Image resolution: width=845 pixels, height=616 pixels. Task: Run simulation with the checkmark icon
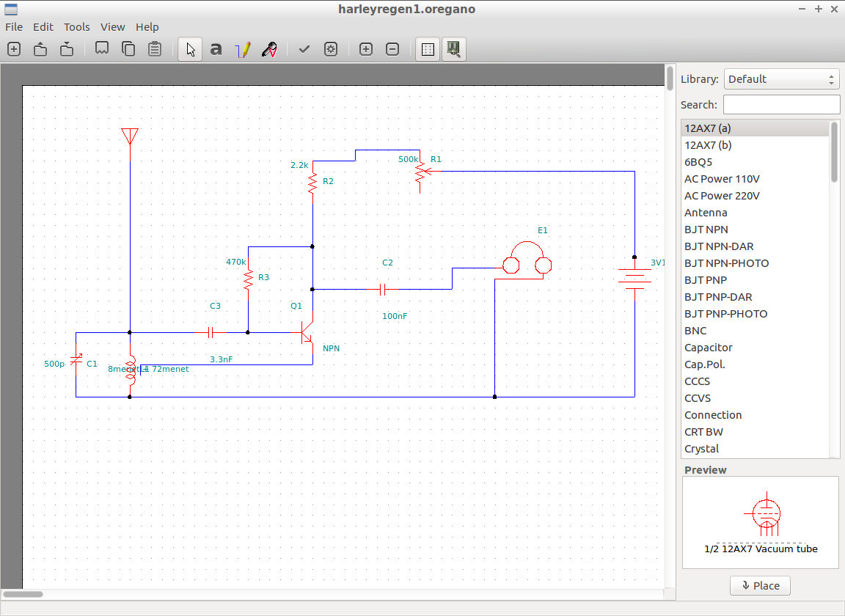coord(304,49)
